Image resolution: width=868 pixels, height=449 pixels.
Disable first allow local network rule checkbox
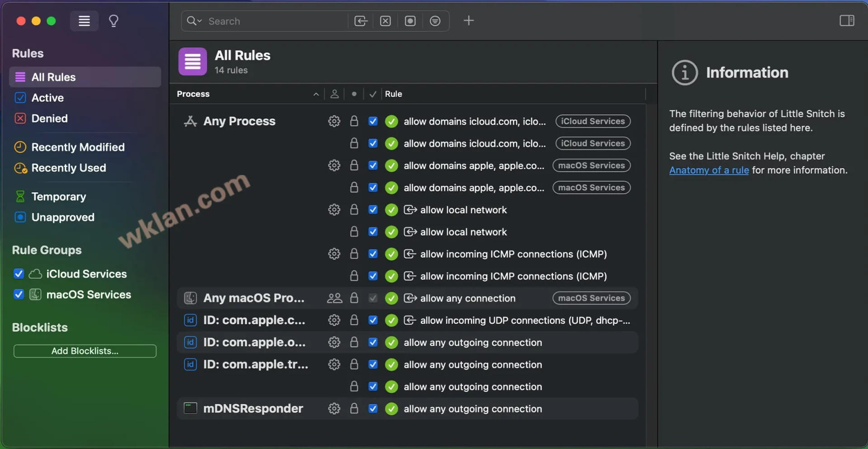373,210
